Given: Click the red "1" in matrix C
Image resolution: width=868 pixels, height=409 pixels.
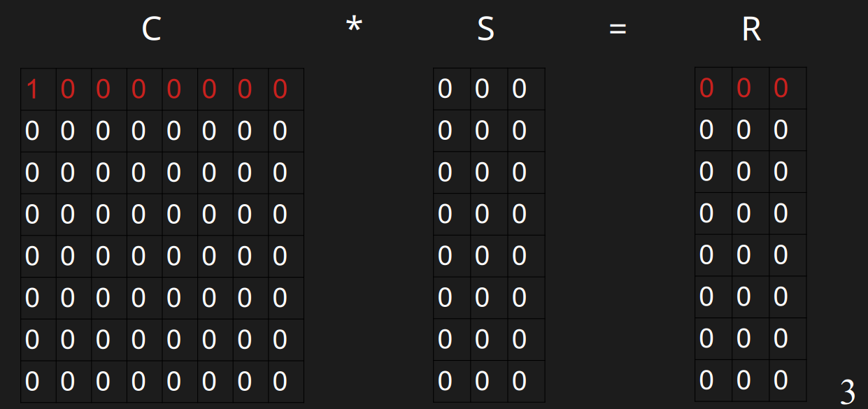Looking at the screenshot, I should pyautogui.click(x=32, y=89).
